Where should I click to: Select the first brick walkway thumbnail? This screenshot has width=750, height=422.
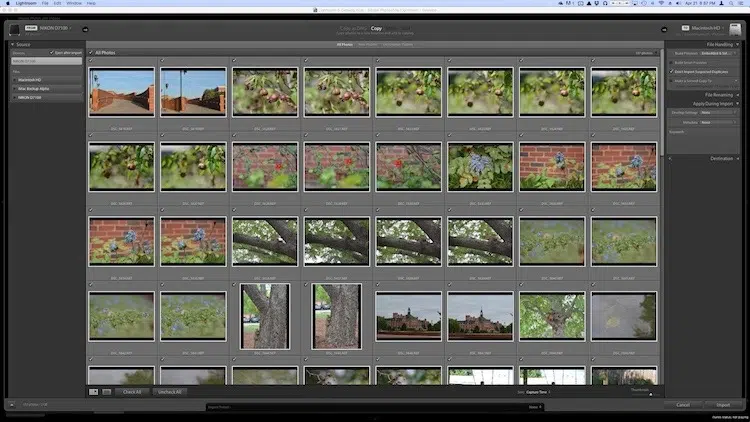[121, 92]
